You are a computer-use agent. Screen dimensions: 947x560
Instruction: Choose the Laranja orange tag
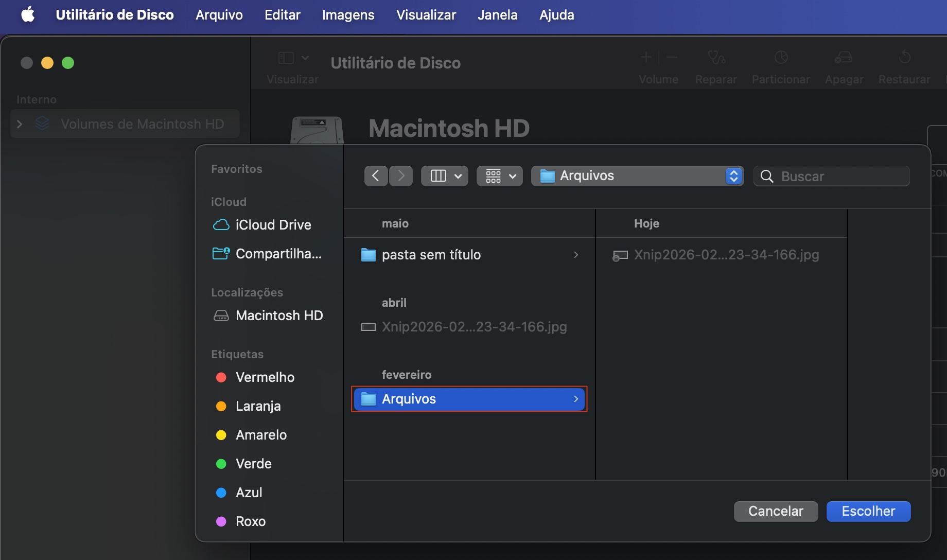click(249, 406)
